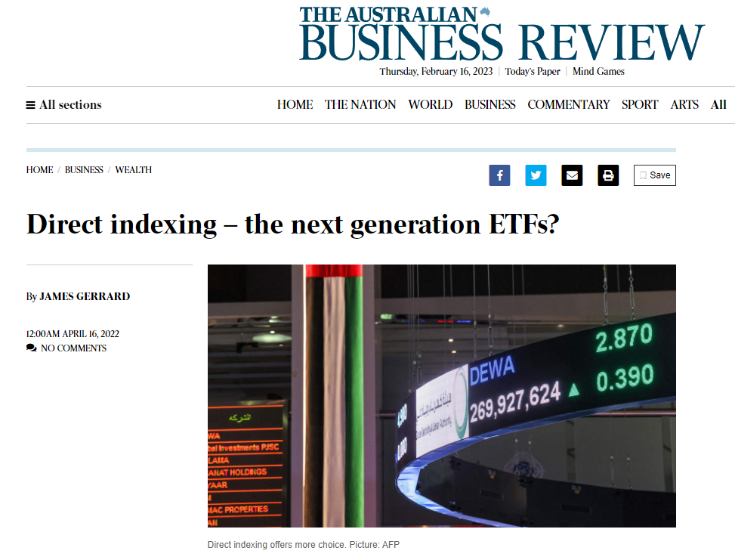Go to HOME in main navigation
Screen dimensions: 735x560
[295, 104]
